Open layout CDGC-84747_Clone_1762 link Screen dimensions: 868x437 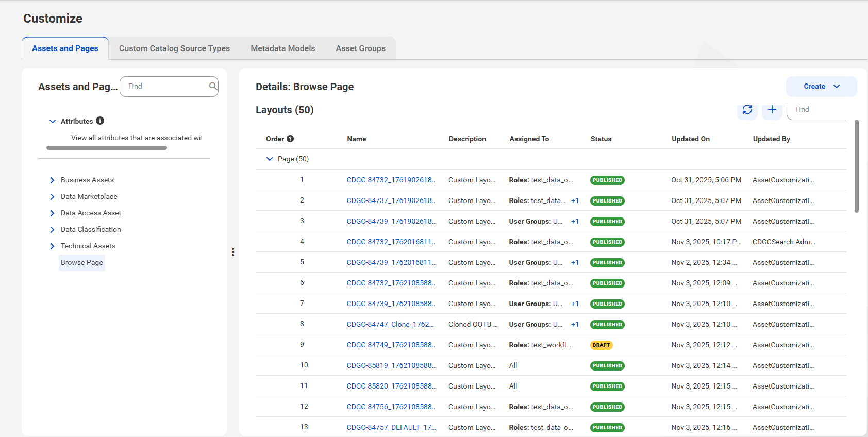[x=390, y=324]
